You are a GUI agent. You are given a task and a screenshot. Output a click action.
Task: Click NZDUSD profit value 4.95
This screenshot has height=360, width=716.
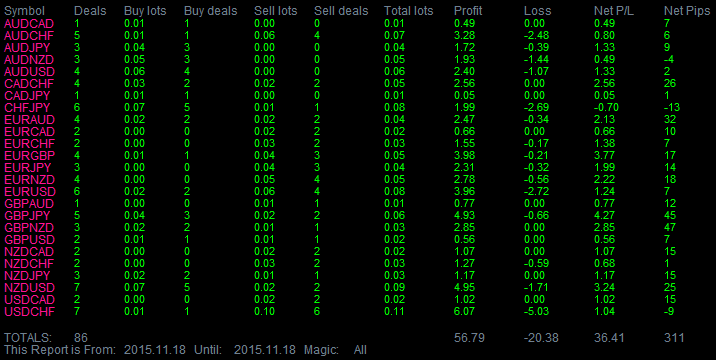464,288
